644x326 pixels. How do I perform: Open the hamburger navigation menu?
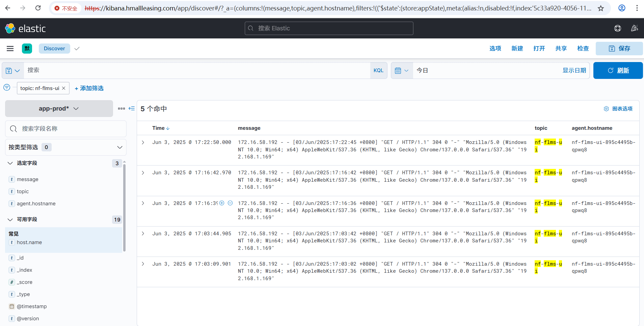click(x=10, y=49)
